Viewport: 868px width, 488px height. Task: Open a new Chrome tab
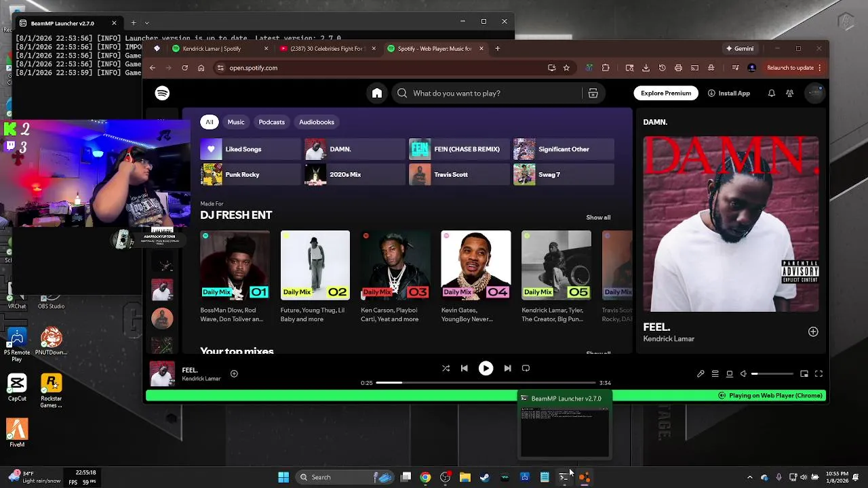[497, 48]
